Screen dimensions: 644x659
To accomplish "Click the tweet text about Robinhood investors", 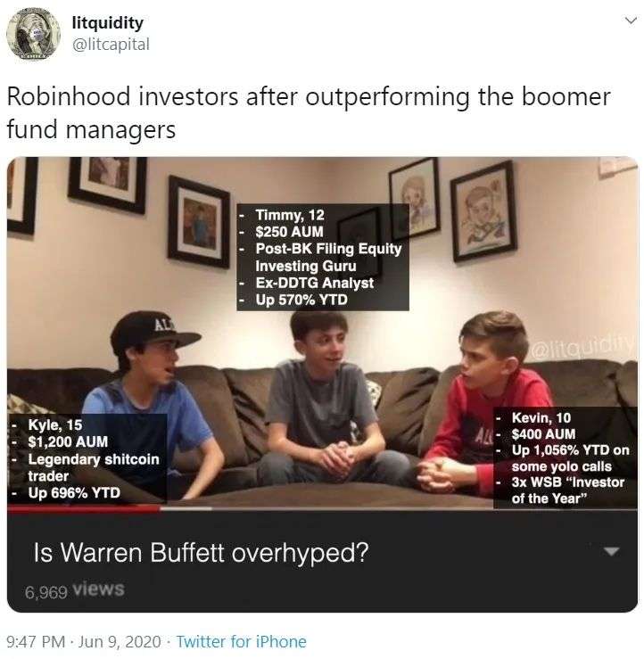I will [x=309, y=112].
